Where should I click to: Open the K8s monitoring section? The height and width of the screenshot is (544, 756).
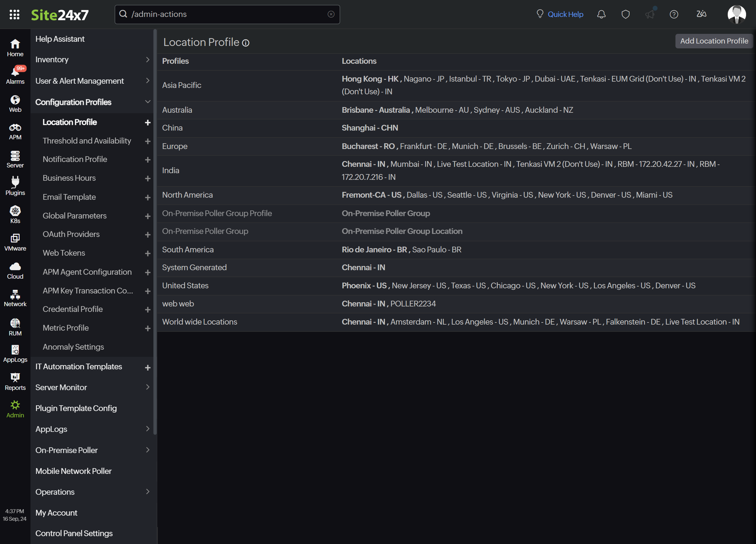pyautogui.click(x=15, y=214)
